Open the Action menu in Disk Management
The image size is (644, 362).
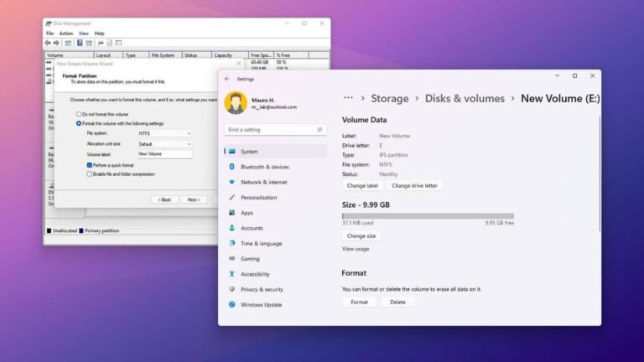(65, 34)
